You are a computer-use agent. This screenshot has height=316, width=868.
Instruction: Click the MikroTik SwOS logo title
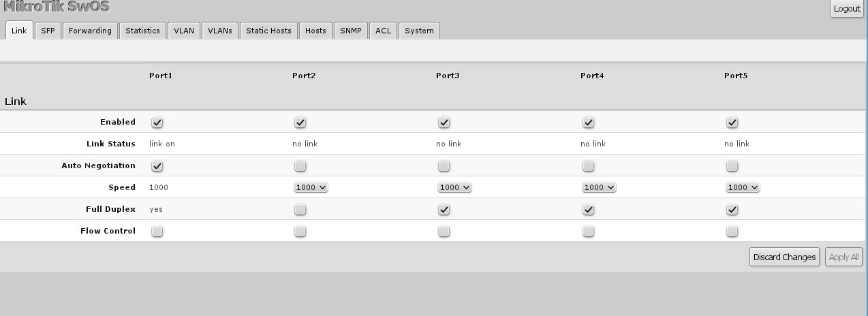coord(57,7)
